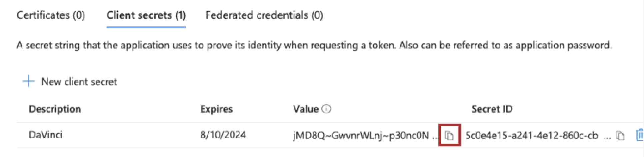Click the Secret ID column header
The width and height of the screenshot is (644, 157).
[x=492, y=109]
